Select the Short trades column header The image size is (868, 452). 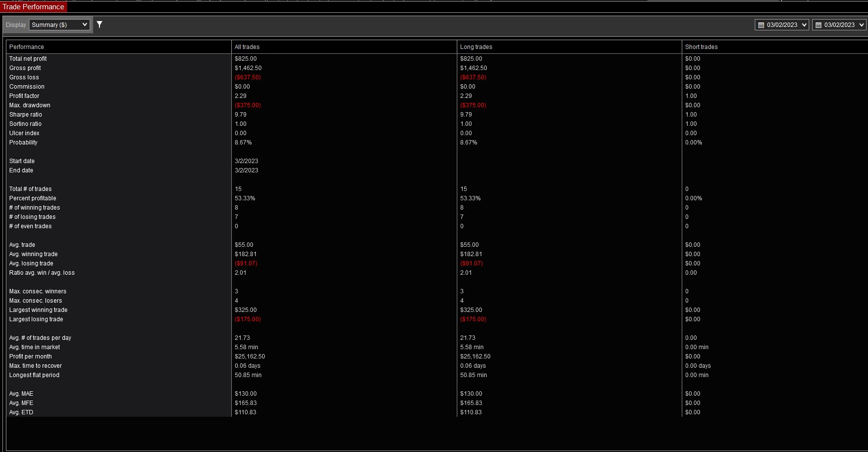tap(775, 47)
